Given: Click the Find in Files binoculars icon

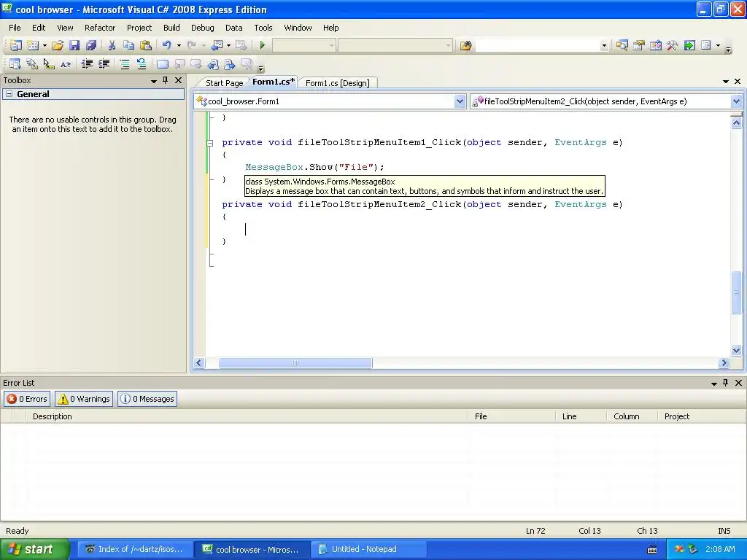Looking at the screenshot, I should click(x=466, y=45).
